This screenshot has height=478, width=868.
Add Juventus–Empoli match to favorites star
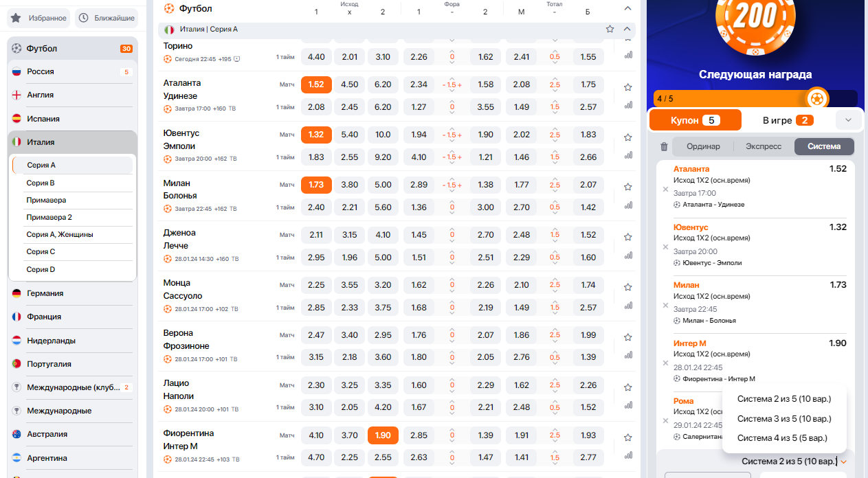click(627, 137)
